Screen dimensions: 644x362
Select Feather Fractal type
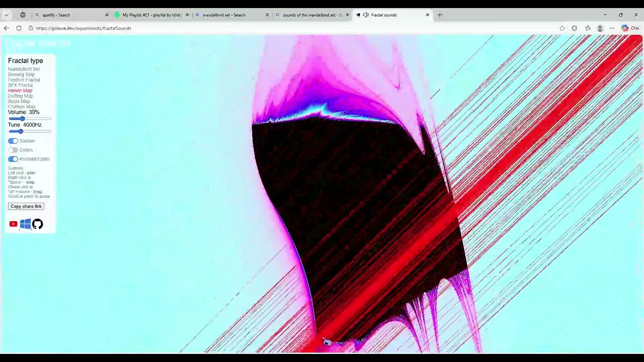(24, 80)
